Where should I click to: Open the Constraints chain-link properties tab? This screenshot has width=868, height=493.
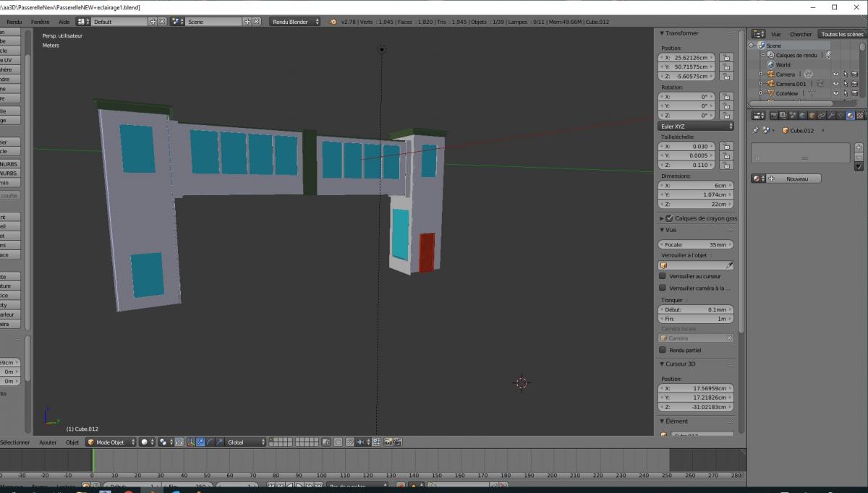[822, 116]
